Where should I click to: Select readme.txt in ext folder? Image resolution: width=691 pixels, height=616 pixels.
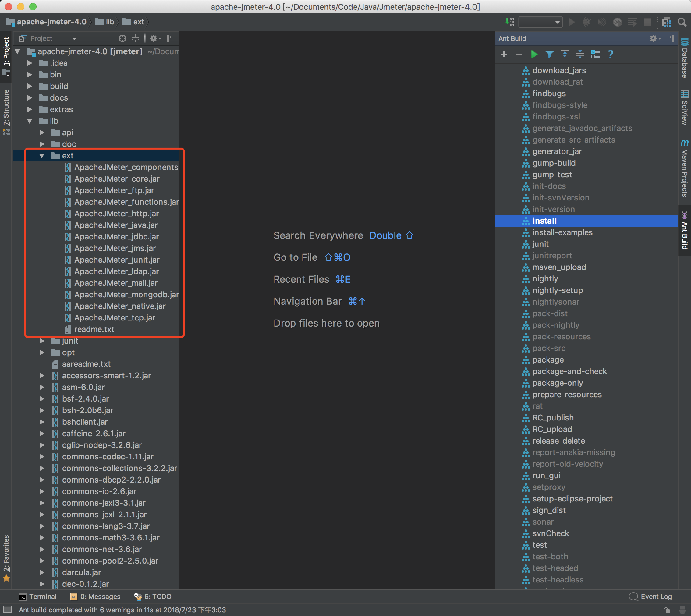[94, 329]
